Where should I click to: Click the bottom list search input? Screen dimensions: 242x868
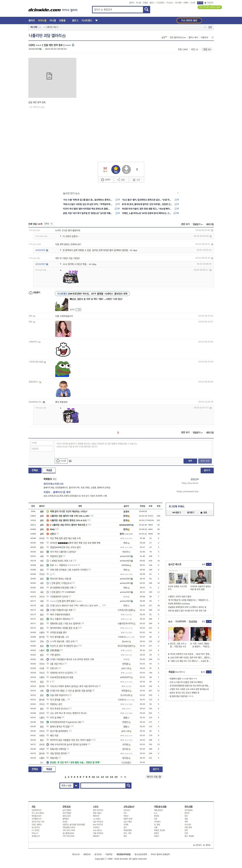coord(103,785)
